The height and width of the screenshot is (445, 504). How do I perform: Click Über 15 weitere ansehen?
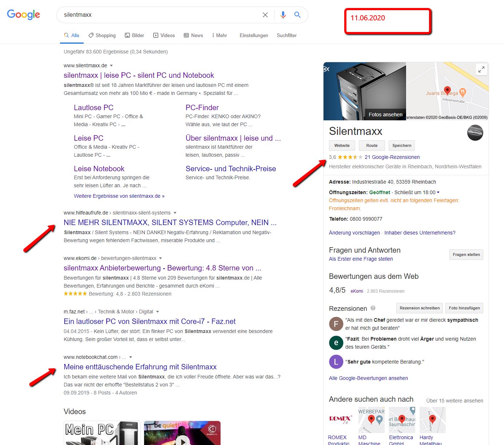(455, 401)
